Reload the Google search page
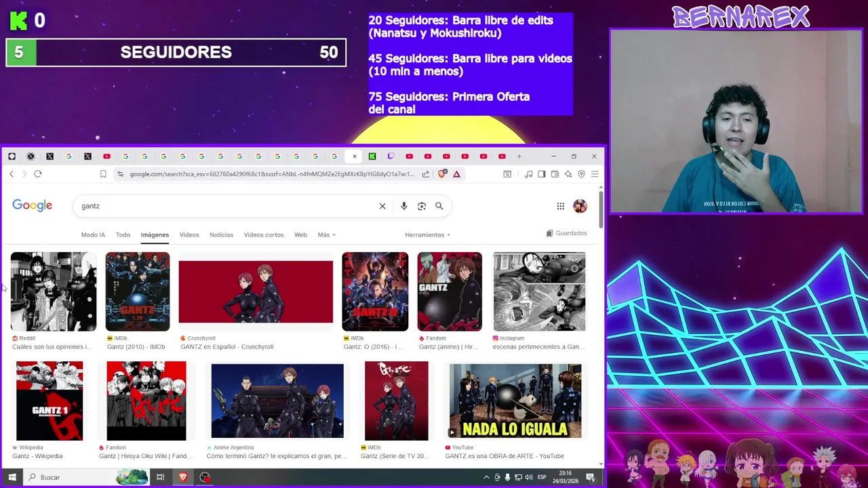 (x=38, y=174)
